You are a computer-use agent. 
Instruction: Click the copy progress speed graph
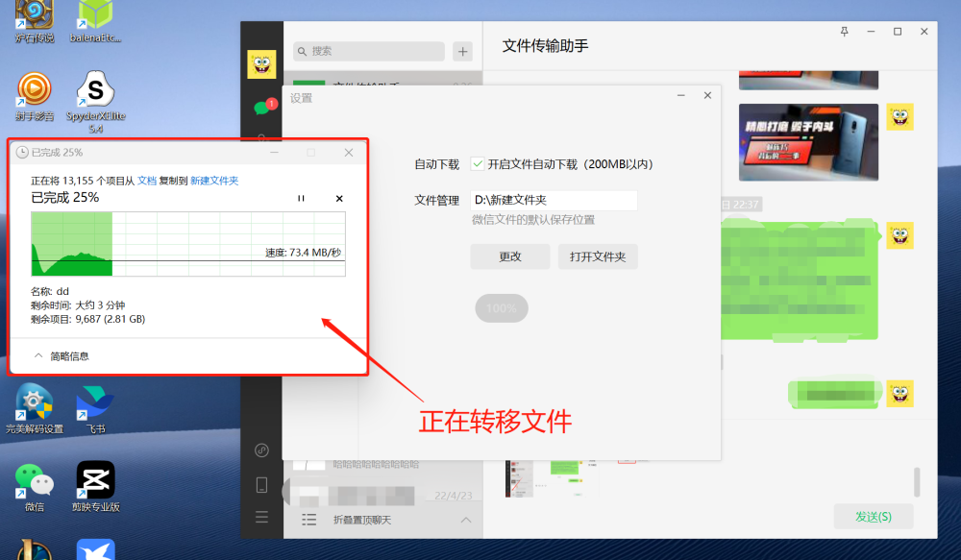[x=188, y=244]
